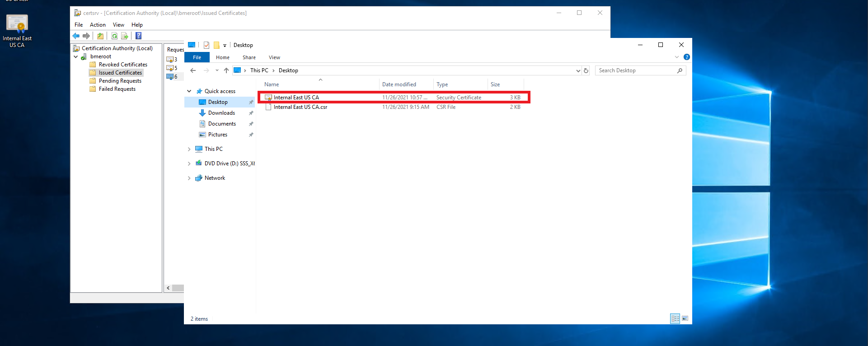
Task: Click the Up to This PC arrow
Action: click(226, 70)
